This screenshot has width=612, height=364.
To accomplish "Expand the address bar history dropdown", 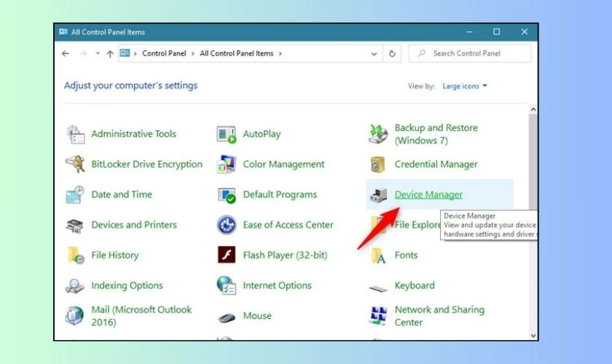I will tap(374, 54).
